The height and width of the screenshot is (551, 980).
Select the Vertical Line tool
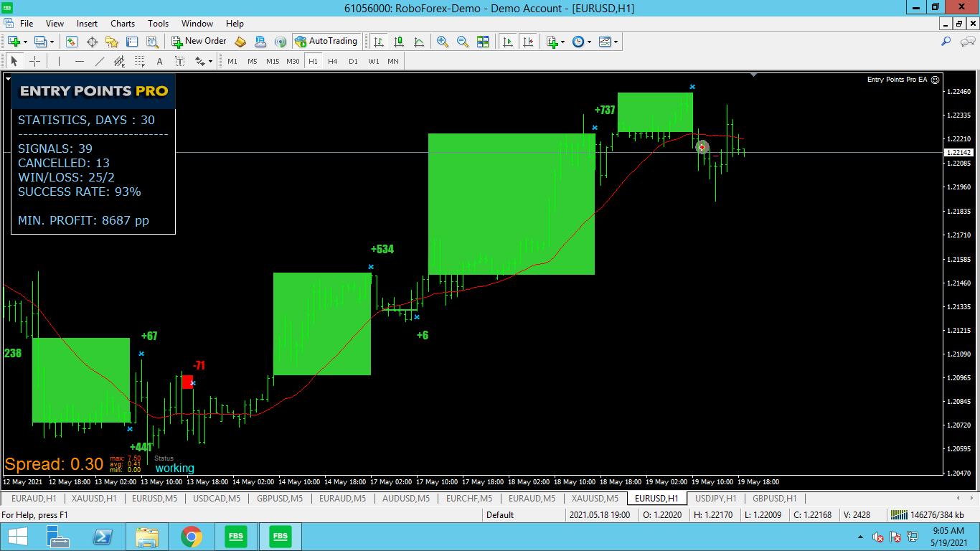pyautogui.click(x=59, y=61)
